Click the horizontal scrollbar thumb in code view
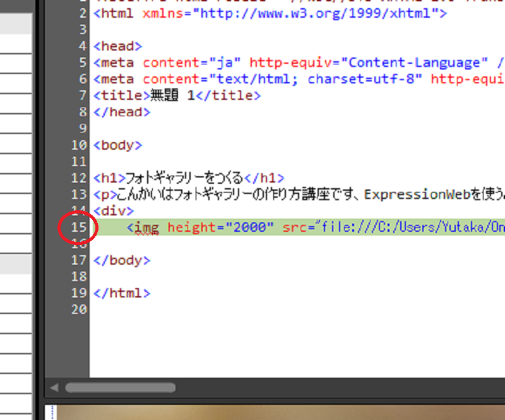 coord(121,387)
